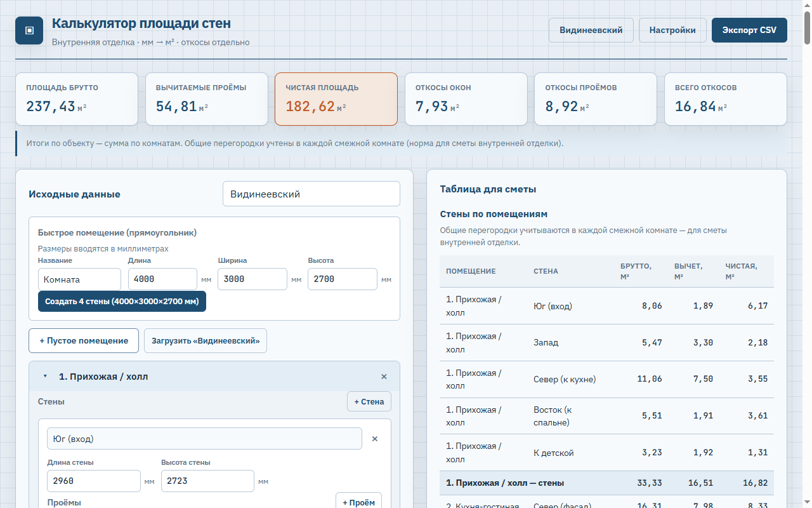Screen dimensions: 812x508
Task: Edit the Ширина field showing 3000
Action: click(x=252, y=279)
